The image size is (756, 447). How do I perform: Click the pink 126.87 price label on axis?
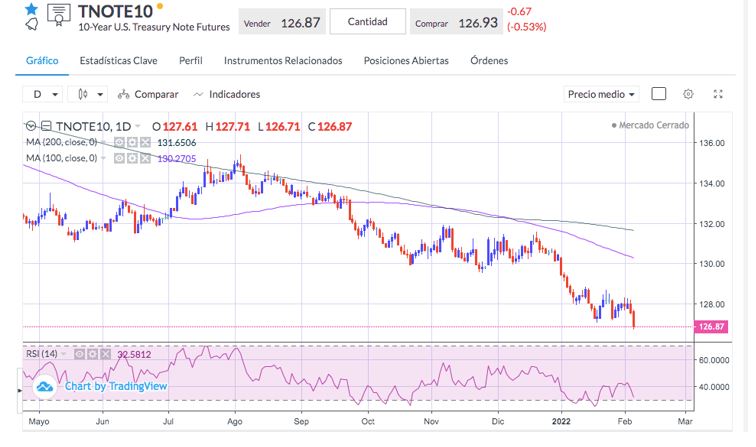click(711, 327)
